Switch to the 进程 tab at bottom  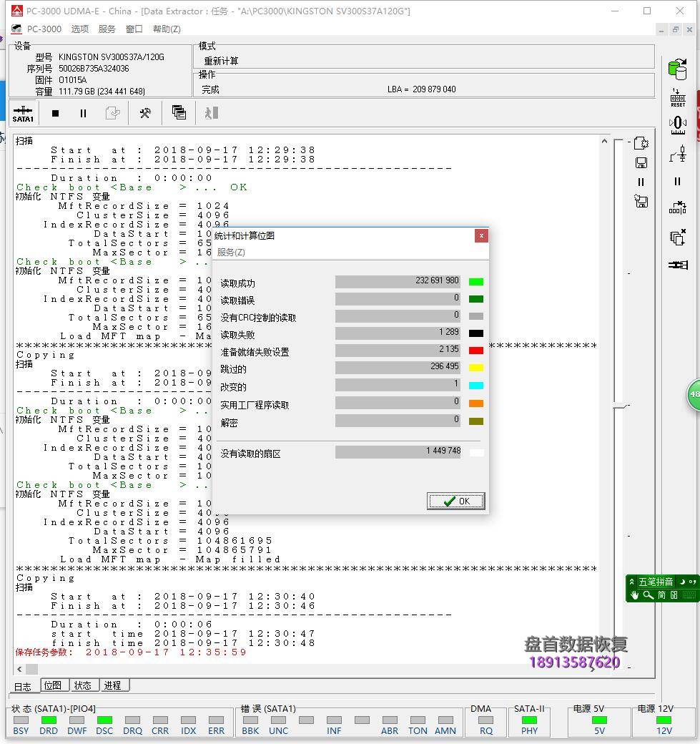click(x=113, y=685)
